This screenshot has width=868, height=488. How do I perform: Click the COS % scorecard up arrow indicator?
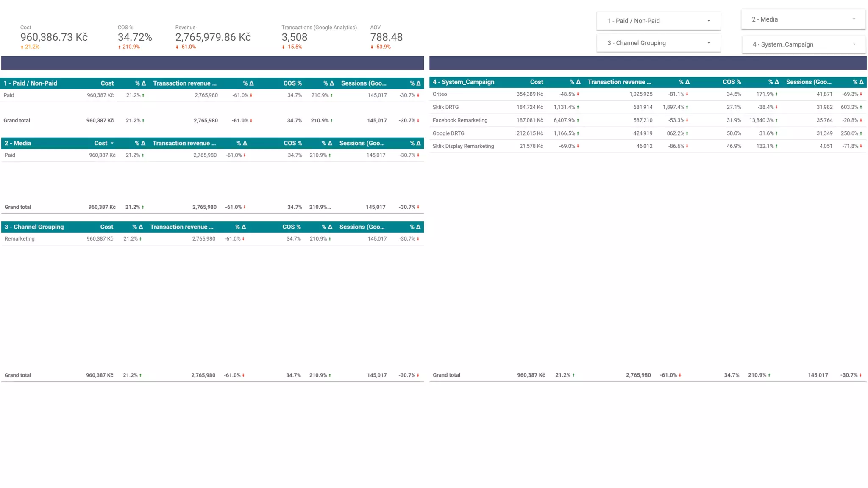tap(120, 47)
